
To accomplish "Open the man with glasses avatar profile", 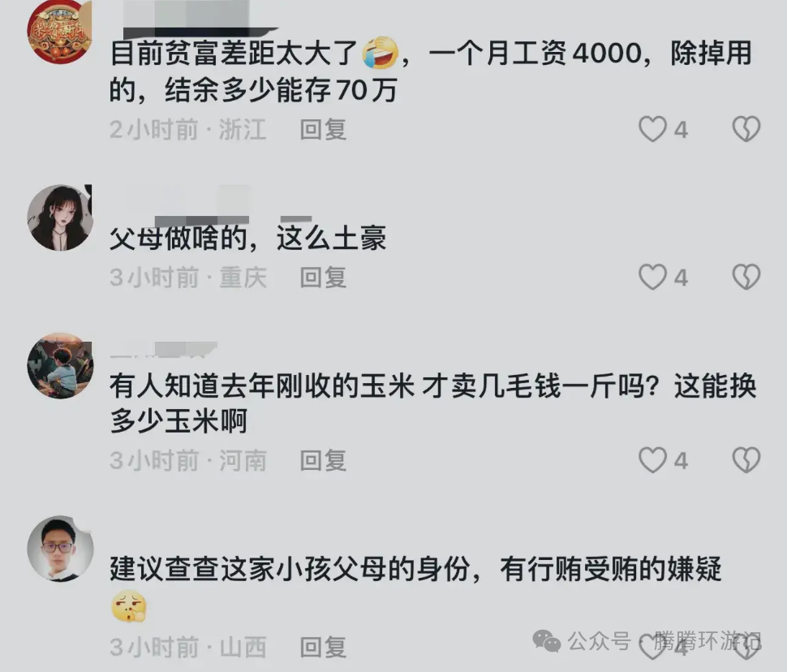I will tap(60, 549).
